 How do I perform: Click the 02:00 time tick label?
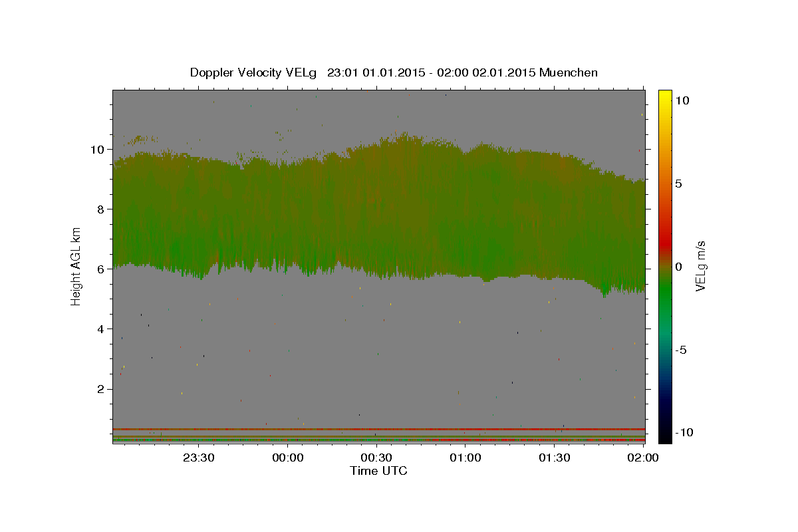click(643, 458)
